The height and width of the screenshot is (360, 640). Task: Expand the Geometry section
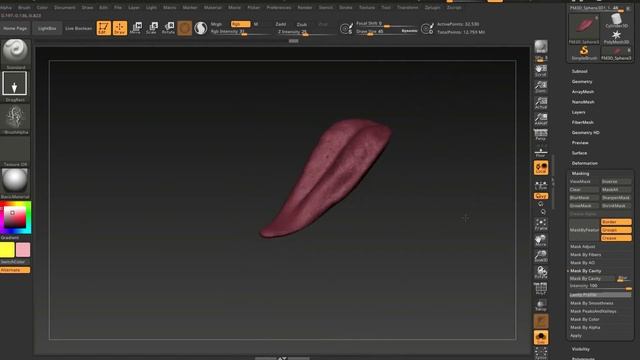click(582, 82)
